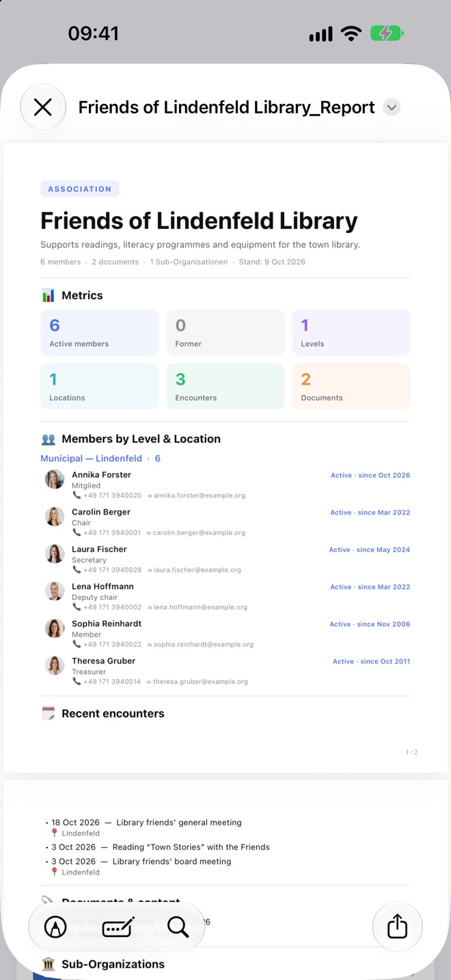Viewport: 451px width, 980px height.
Task: Select the Former metric card
Action: click(x=225, y=332)
